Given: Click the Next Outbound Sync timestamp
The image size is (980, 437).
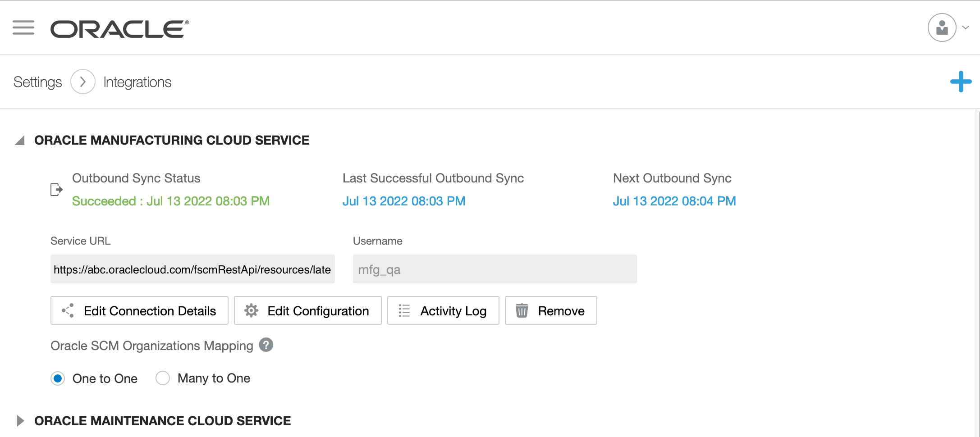Looking at the screenshot, I should tap(674, 201).
